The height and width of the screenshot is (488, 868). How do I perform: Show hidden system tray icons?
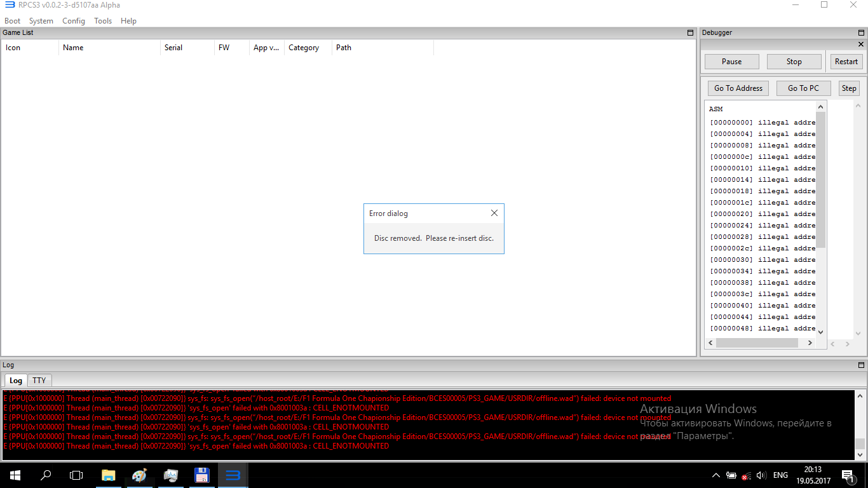tap(716, 475)
